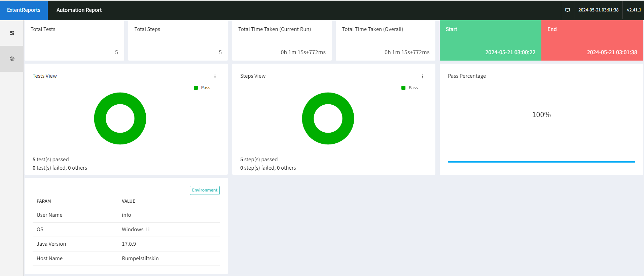Click the Total Tests summary card
This screenshot has width=644, height=276.
click(74, 40)
